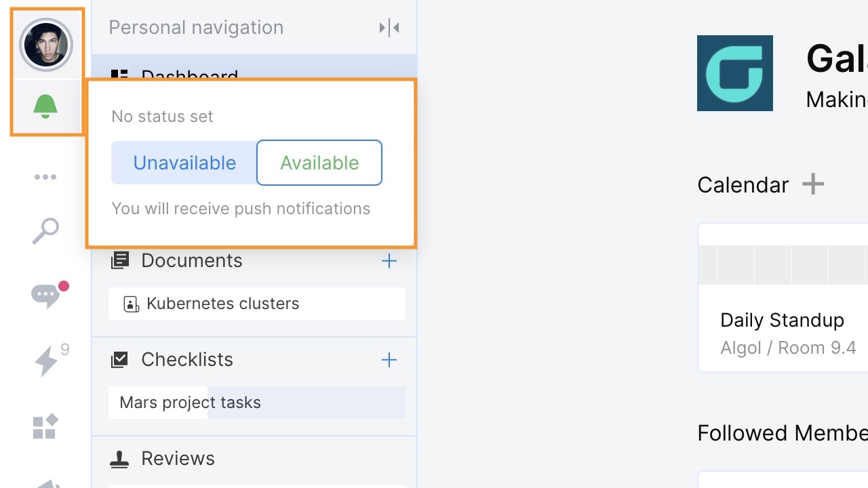The image size is (868, 488).
Task: Add a new document with plus
Action: pos(389,261)
